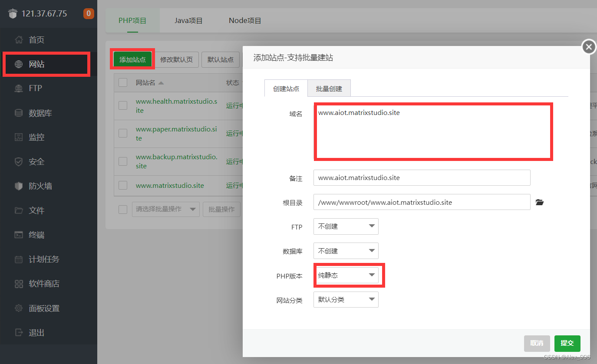The width and height of the screenshot is (597, 364).
Task: Click the grid icon beside 软件商店
Action: click(x=19, y=284)
